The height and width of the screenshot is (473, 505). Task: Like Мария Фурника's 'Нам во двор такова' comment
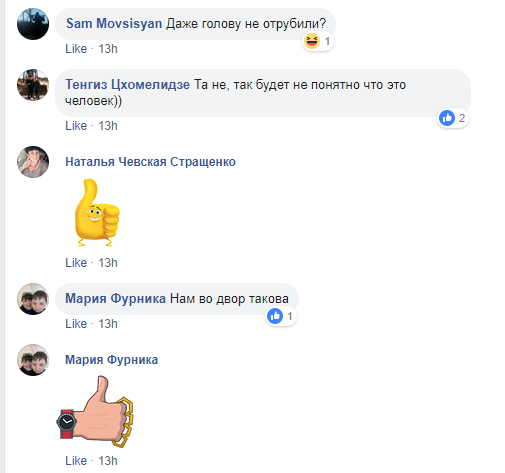coord(76,324)
